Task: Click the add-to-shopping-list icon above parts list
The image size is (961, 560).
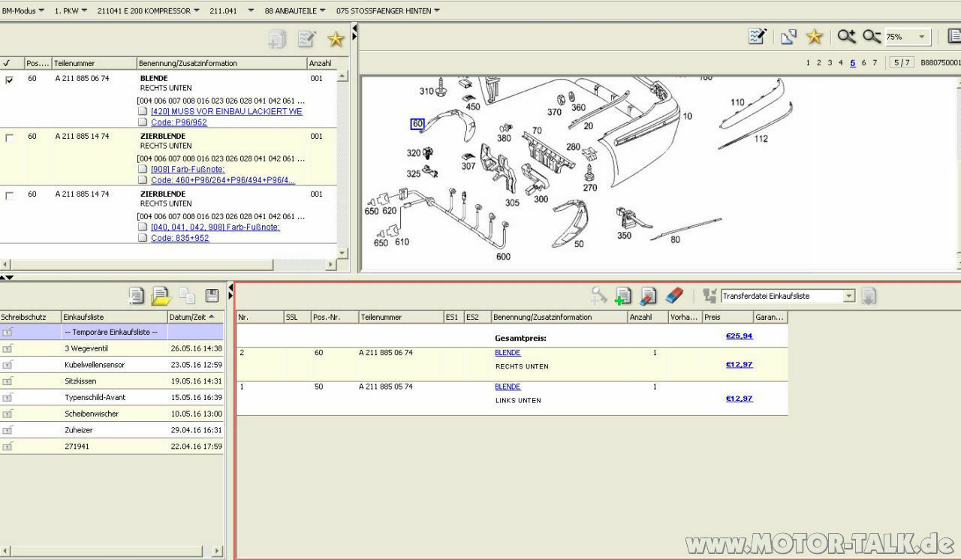Action: tap(277, 39)
